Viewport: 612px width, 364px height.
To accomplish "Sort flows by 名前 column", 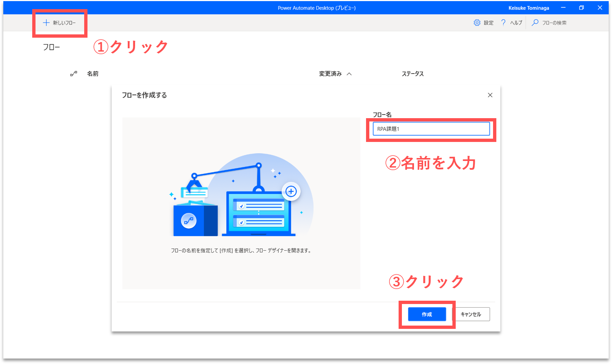I will click(x=93, y=74).
